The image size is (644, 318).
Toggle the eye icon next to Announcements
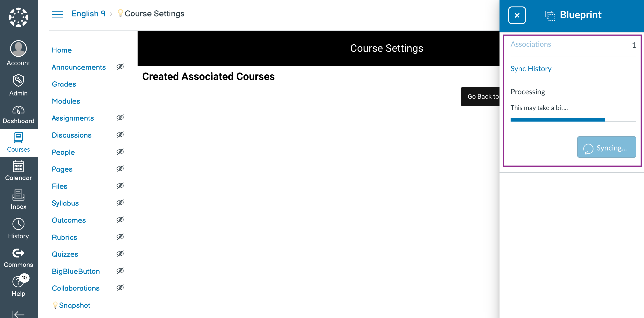pyautogui.click(x=120, y=67)
